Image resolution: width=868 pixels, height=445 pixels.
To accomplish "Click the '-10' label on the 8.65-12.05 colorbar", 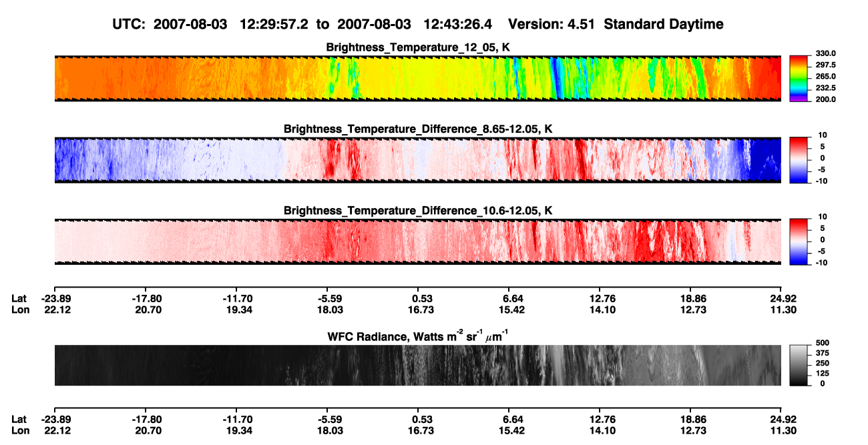I will click(x=821, y=181).
